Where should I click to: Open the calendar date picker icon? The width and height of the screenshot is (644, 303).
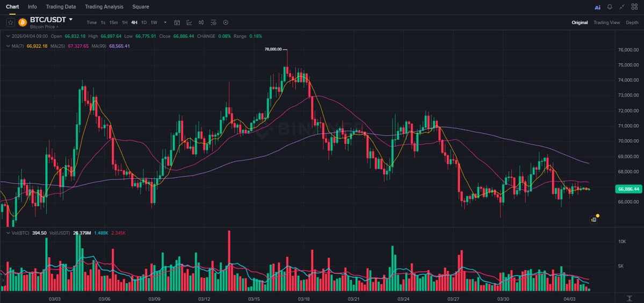click(x=177, y=23)
